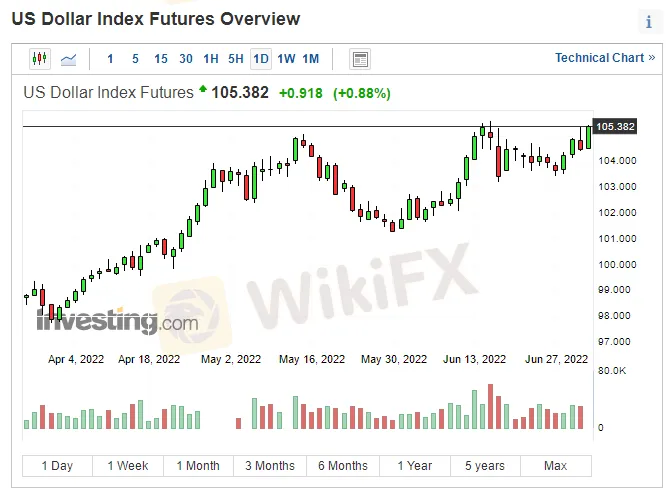Set interval to 5H
Image resolution: width=666 pixels, height=490 pixels.
(236, 59)
